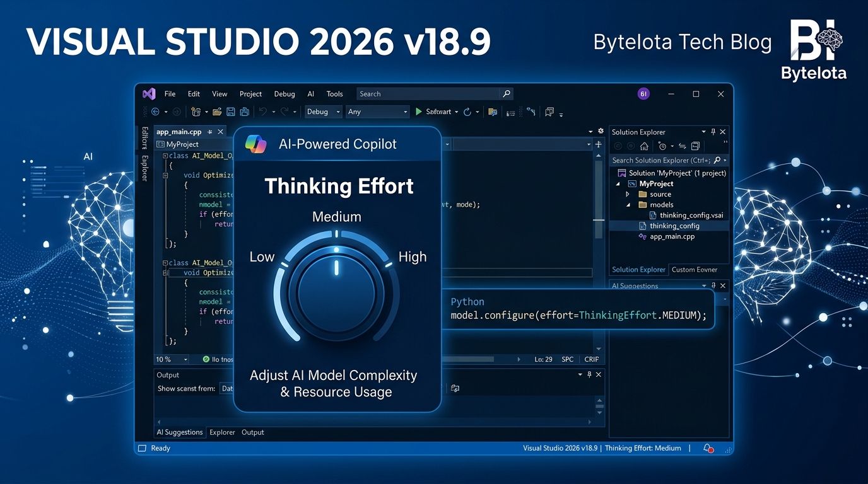Click the magnifier icon in main search box
Image resolution: width=868 pixels, height=484 pixels.
pos(506,94)
